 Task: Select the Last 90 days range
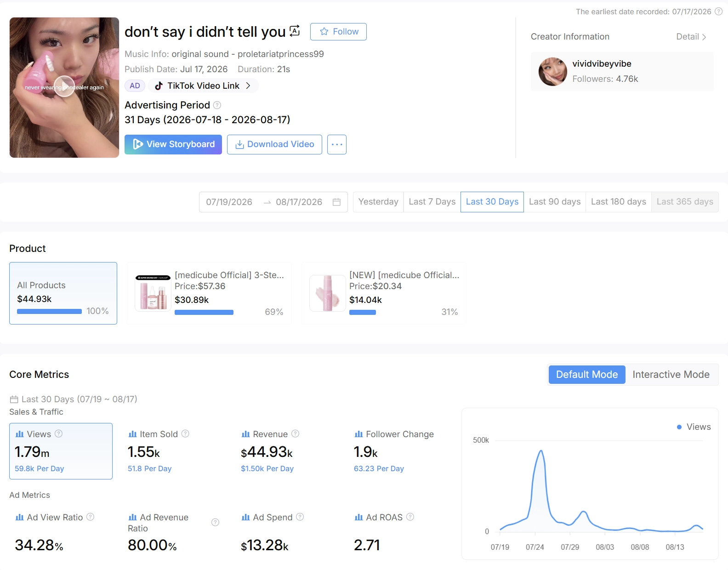(x=555, y=202)
